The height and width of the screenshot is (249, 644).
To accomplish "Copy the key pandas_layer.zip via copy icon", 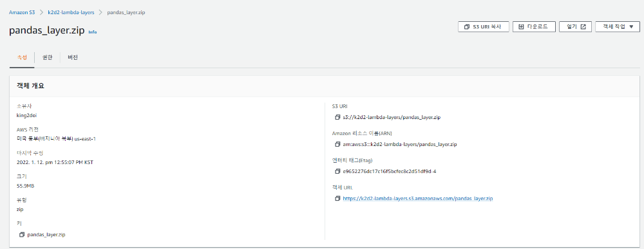I will tap(22, 235).
